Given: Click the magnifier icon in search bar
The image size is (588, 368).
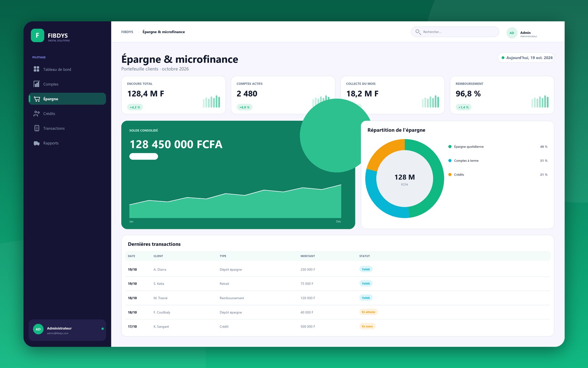Looking at the screenshot, I should tap(418, 32).
